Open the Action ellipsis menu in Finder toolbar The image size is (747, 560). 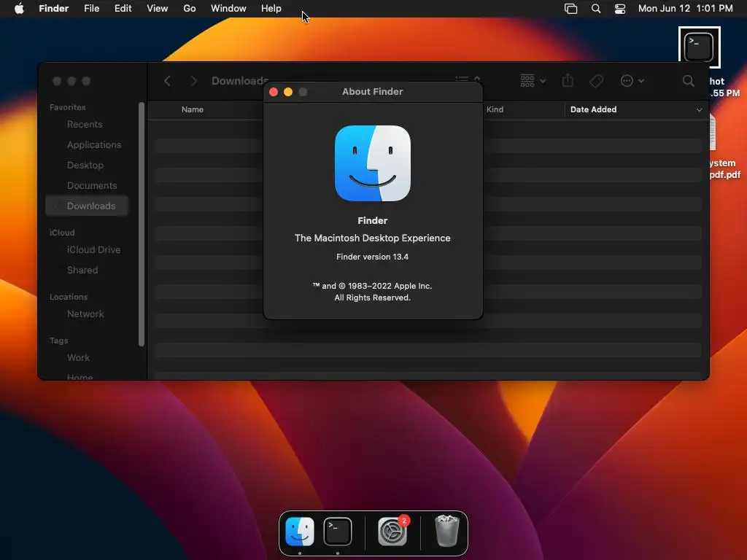click(x=632, y=81)
